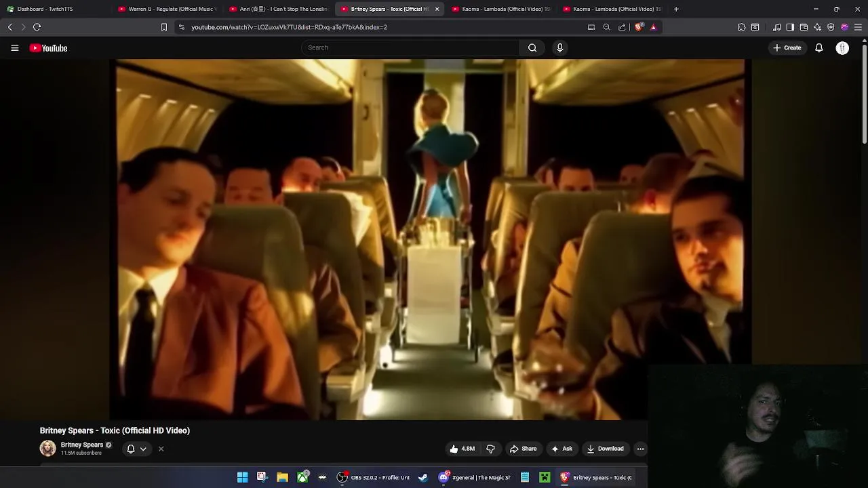
Task: Go to the YouTube home logo
Action: point(48,48)
